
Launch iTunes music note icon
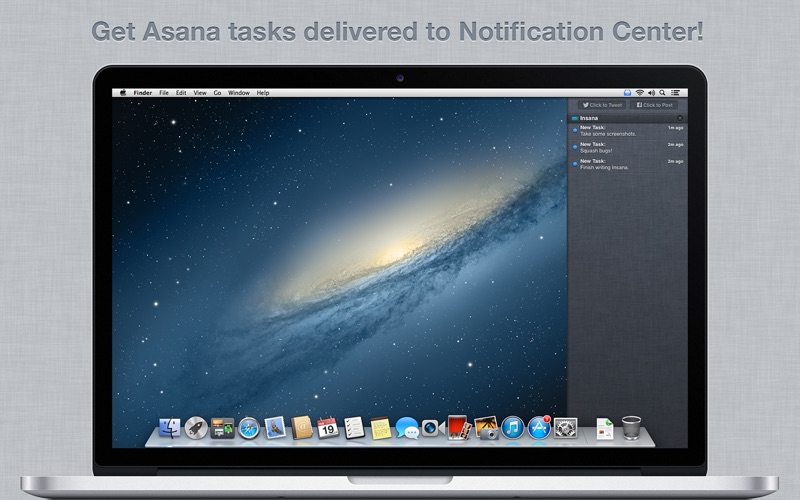point(513,428)
